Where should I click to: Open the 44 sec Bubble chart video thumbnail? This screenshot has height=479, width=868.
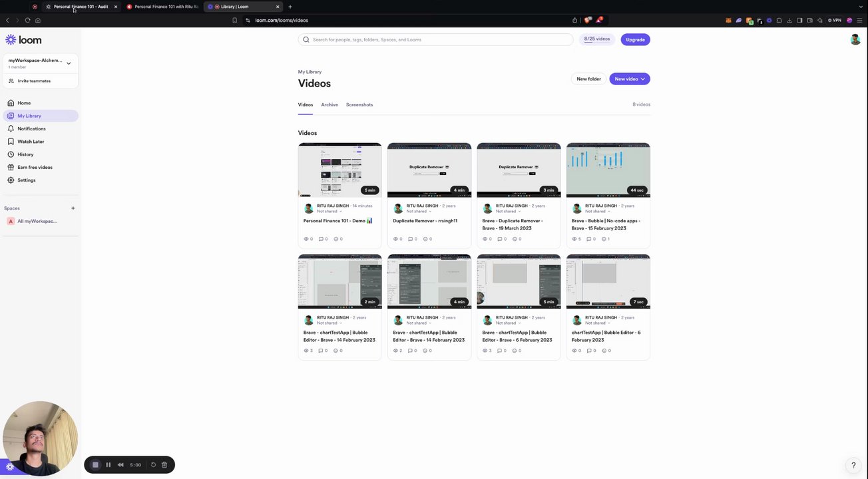coord(608,170)
